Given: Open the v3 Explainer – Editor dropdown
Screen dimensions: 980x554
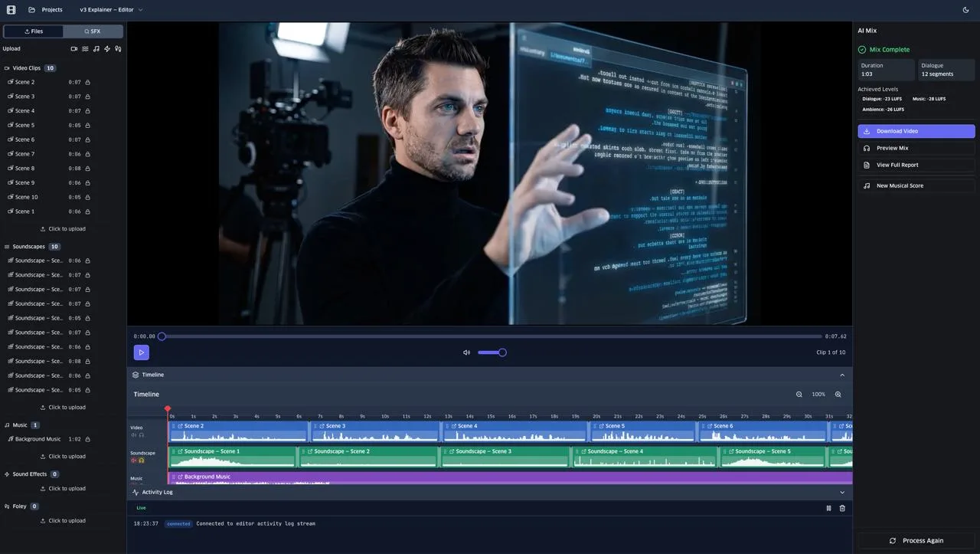Looking at the screenshot, I should (111, 10).
